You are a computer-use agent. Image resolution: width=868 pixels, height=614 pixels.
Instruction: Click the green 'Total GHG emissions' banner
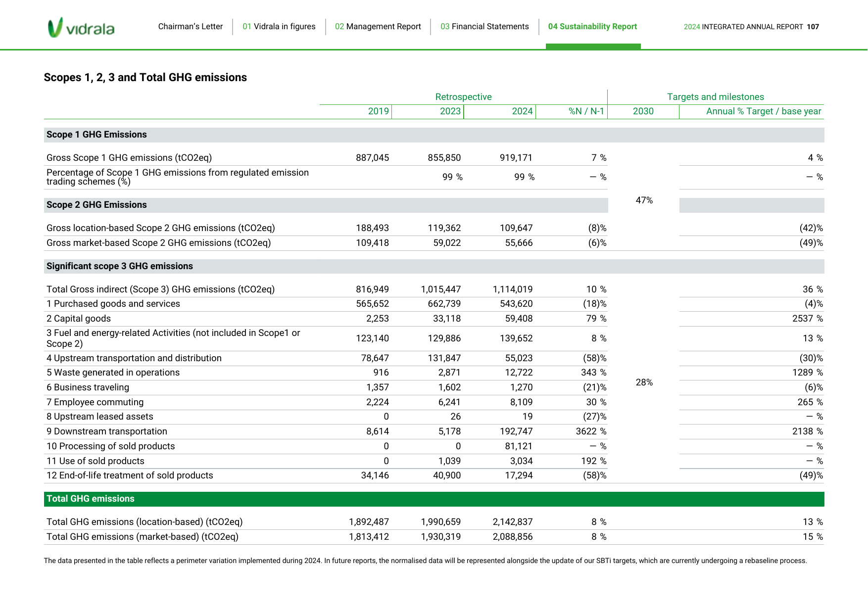pyautogui.click(x=434, y=499)
